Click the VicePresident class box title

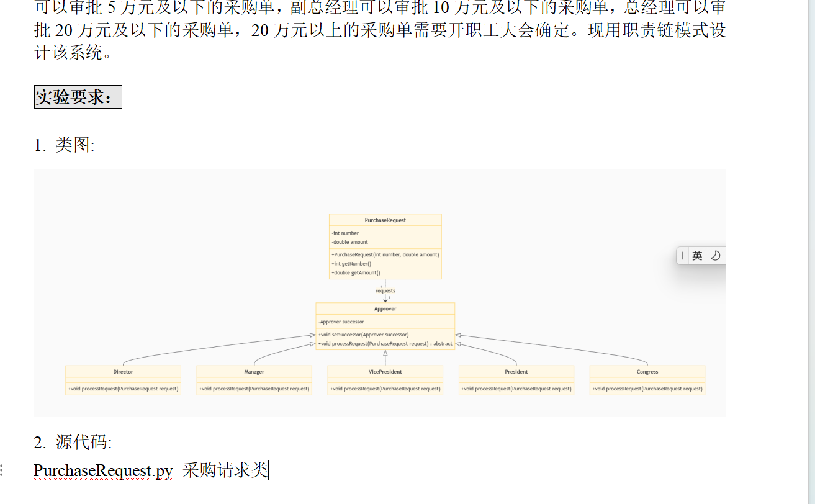(385, 372)
